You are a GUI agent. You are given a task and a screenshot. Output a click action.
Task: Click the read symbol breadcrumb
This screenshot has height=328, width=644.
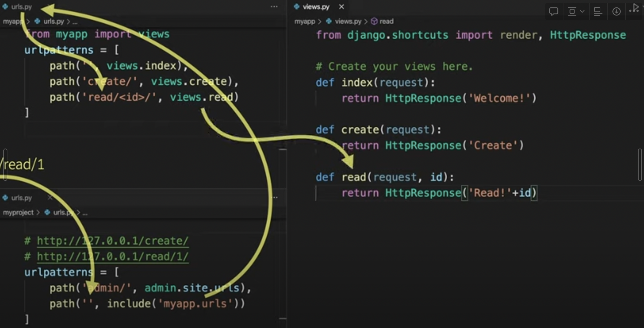(386, 22)
